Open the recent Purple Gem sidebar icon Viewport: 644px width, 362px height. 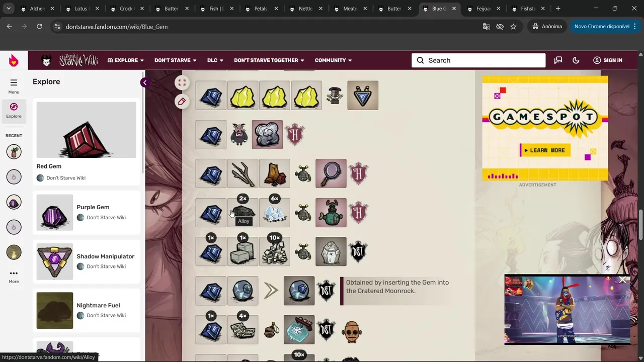[14, 202]
